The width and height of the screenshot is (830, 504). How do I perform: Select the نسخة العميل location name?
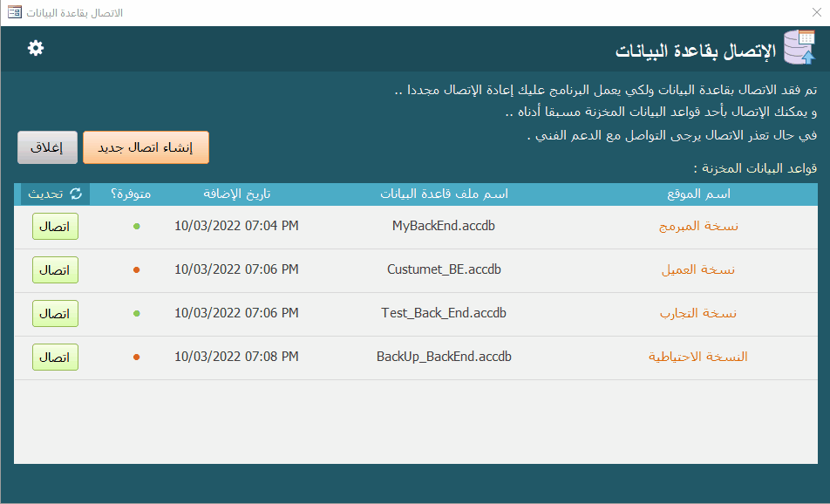click(x=698, y=269)
